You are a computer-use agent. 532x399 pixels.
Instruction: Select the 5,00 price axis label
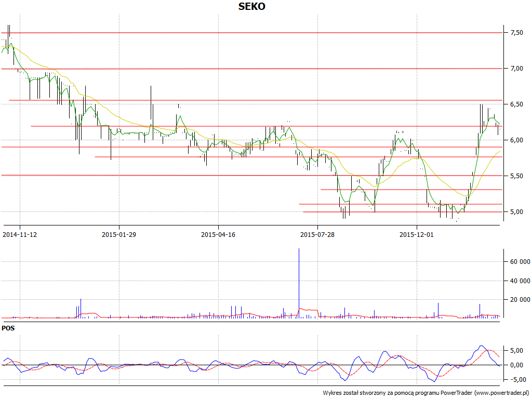(x=517, y=212)
